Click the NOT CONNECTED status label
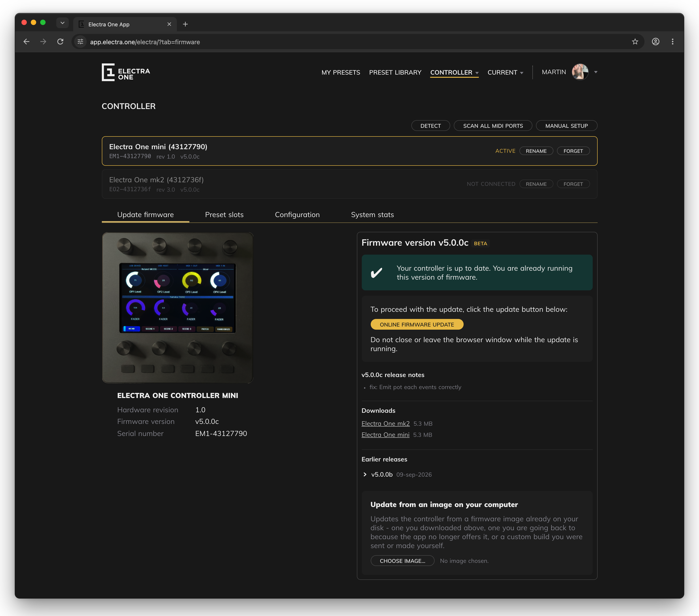 [x=491, y=184]
